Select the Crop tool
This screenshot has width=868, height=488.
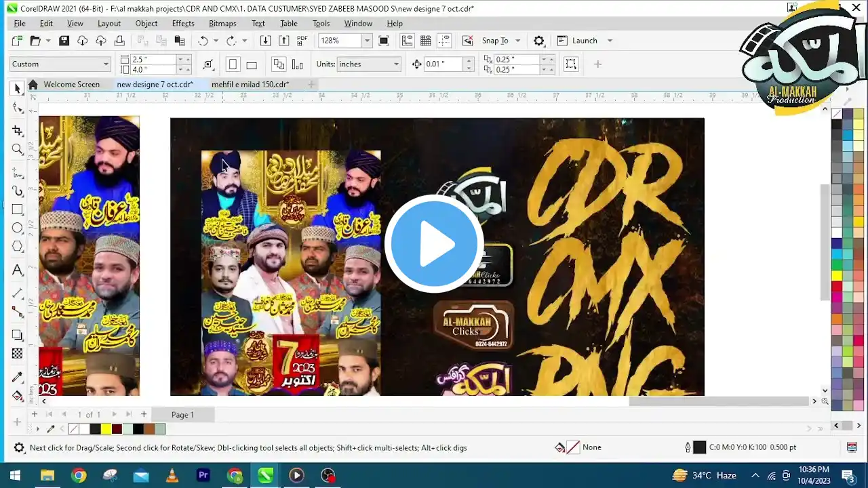tap(17, 130)
